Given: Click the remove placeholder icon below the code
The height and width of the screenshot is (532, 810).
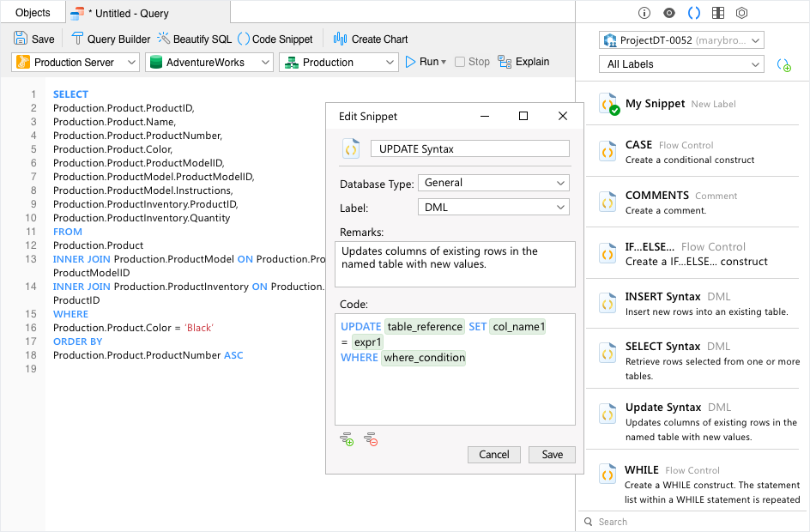Looking at the screenshot, I should click(x=371, y=439).
